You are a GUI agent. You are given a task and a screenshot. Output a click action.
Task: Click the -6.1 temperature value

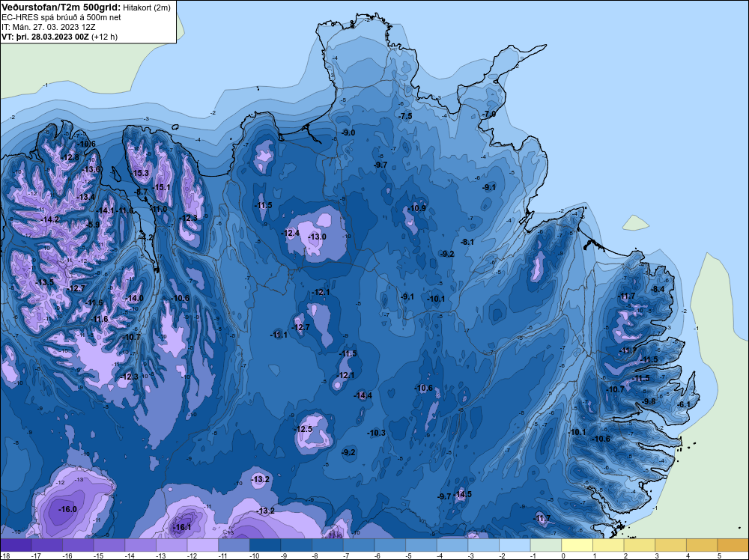[x=684, y=404]
